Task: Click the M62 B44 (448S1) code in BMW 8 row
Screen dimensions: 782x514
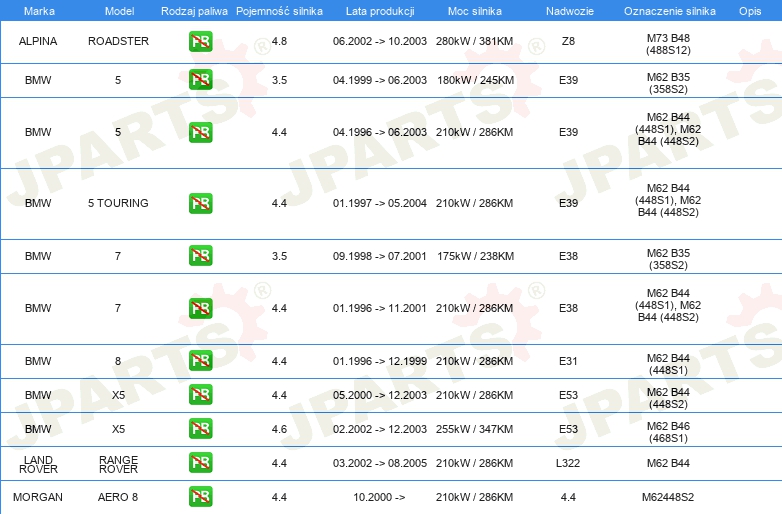Action: click(x=668, y=364)
